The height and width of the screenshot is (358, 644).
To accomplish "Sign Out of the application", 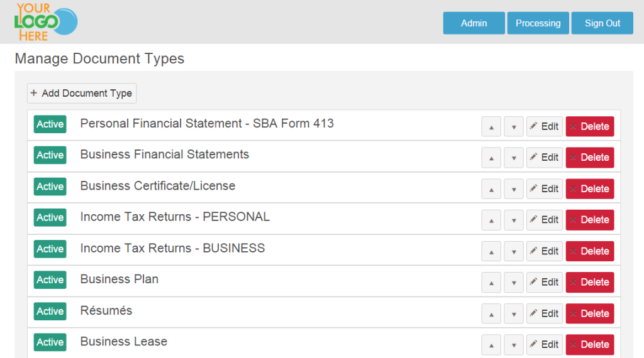I will pos(602,23).
